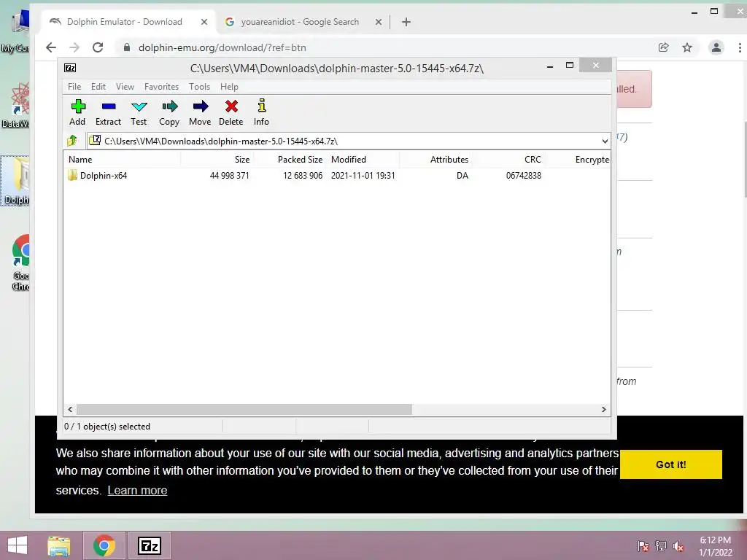Open the Info toolbar icon

point(261,112)
